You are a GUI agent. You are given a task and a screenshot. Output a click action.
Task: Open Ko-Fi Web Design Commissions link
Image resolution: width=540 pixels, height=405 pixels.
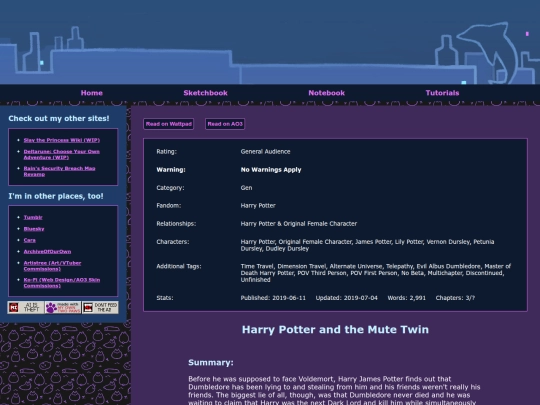coord(62,283)
